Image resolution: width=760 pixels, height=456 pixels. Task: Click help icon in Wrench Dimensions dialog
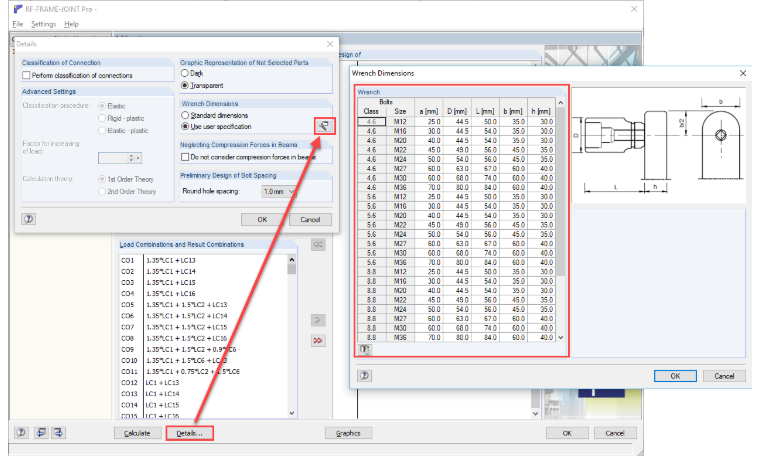[364, 376]
